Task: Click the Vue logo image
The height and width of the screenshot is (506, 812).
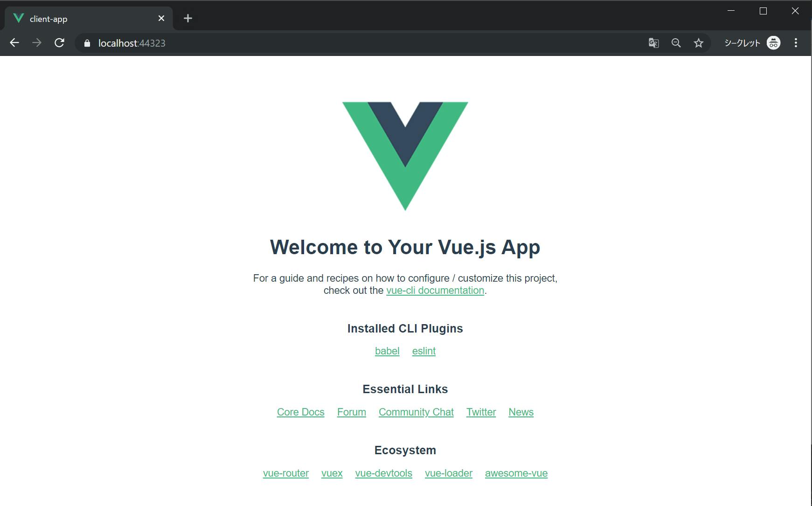Action: coord(405,156)
